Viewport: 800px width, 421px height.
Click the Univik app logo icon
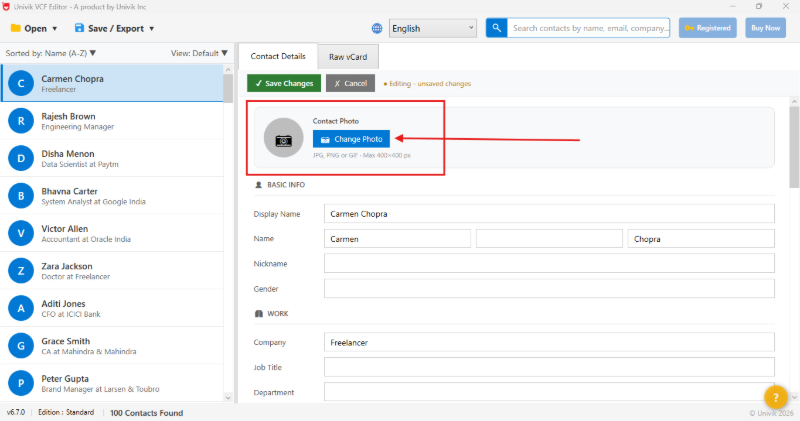tap(6, 7)
